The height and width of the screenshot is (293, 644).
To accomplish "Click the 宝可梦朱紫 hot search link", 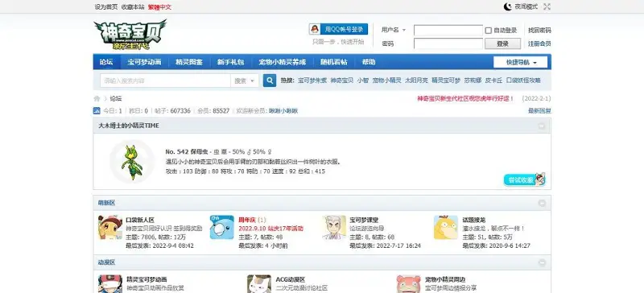I will pyautogui.click(x=312, y=80).
